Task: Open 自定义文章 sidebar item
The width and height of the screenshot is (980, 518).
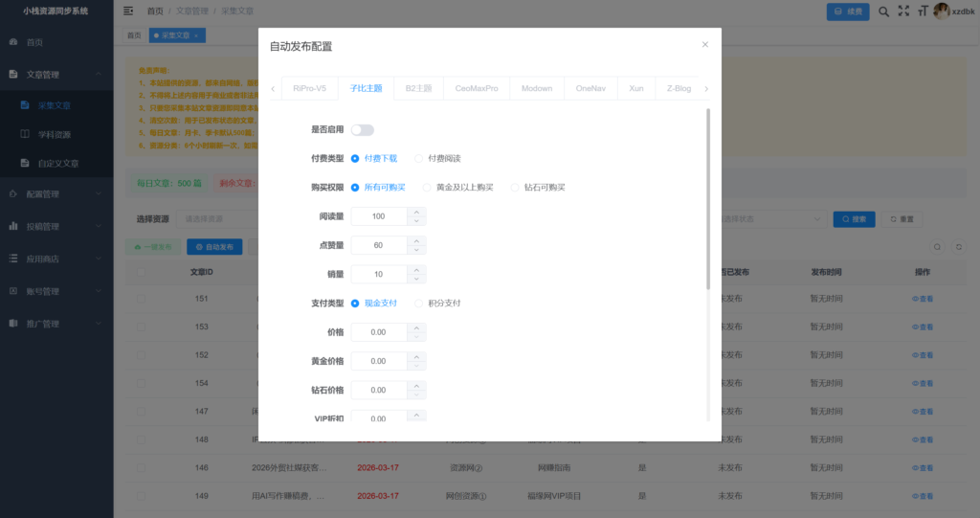Action: pyautogui.click(x=56, y=164)
